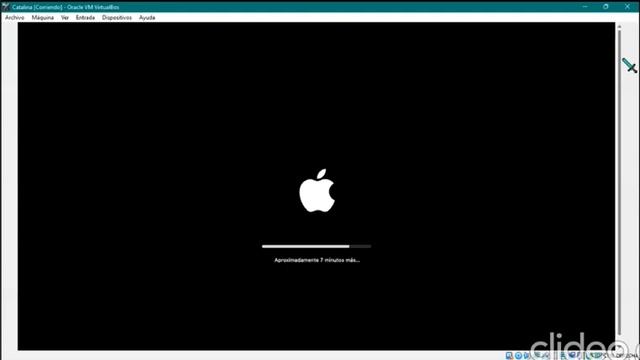Open the Entrada menu
This screenshot has height=360, width=640.
click(85, 18)
